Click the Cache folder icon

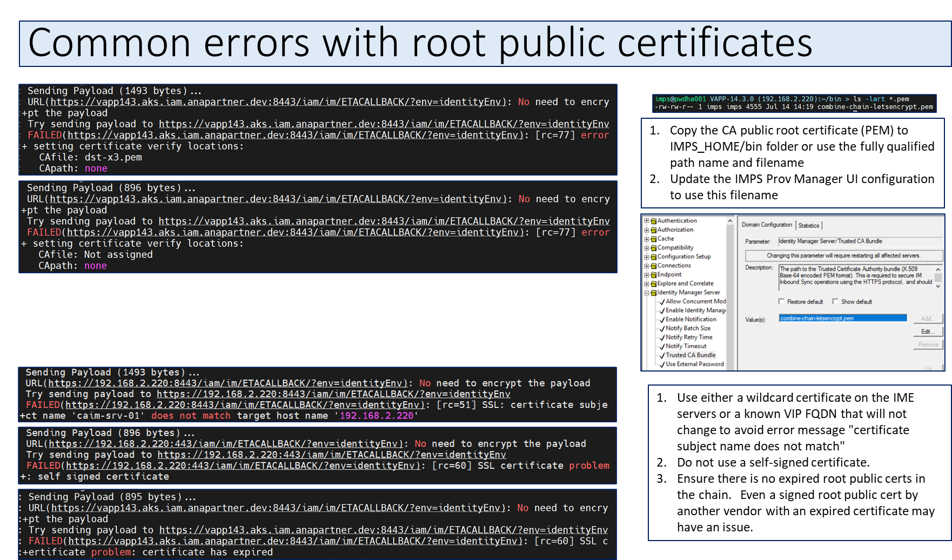click(654, 239)
